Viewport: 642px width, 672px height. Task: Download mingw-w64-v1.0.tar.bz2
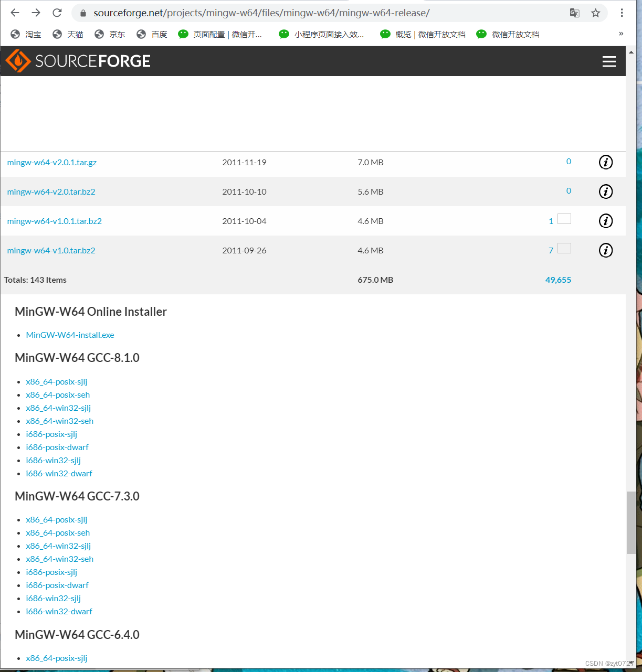pos(51,251)
